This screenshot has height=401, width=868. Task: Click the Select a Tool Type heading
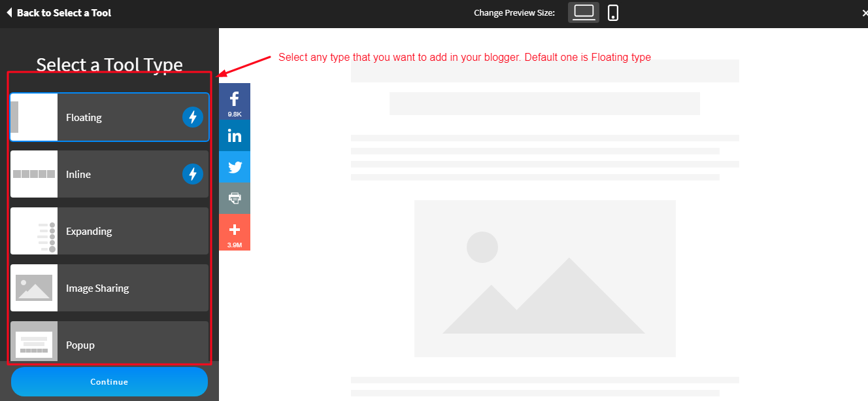tap(109, 64)
